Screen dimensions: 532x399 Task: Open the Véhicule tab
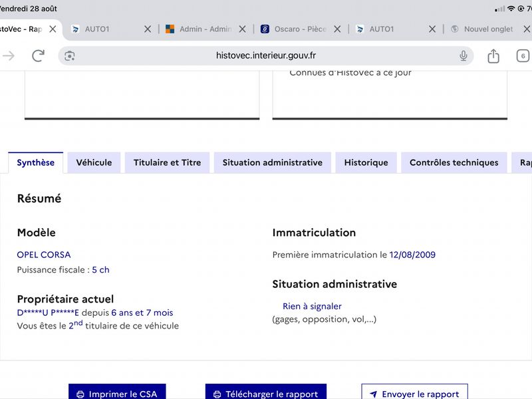click(x=94, y=163)
